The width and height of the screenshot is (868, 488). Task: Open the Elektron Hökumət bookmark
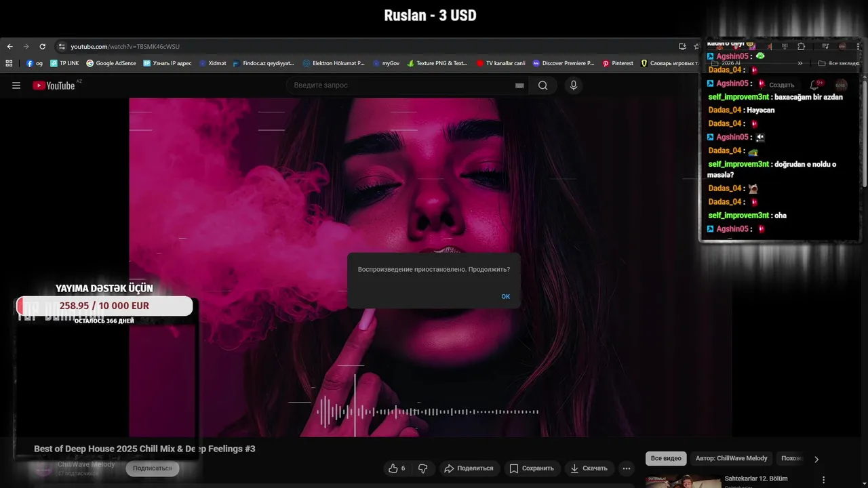334,63
